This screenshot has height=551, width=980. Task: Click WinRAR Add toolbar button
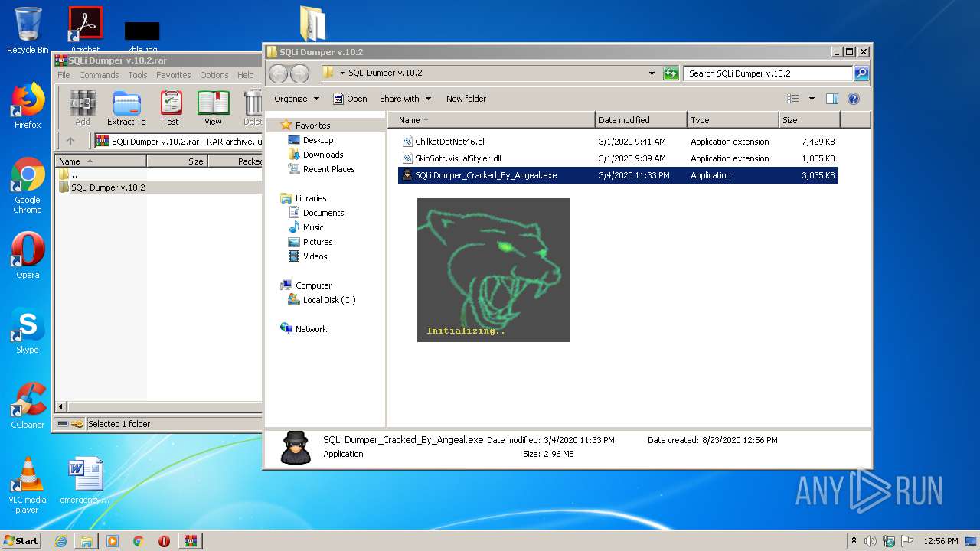(x=83, y=108)
